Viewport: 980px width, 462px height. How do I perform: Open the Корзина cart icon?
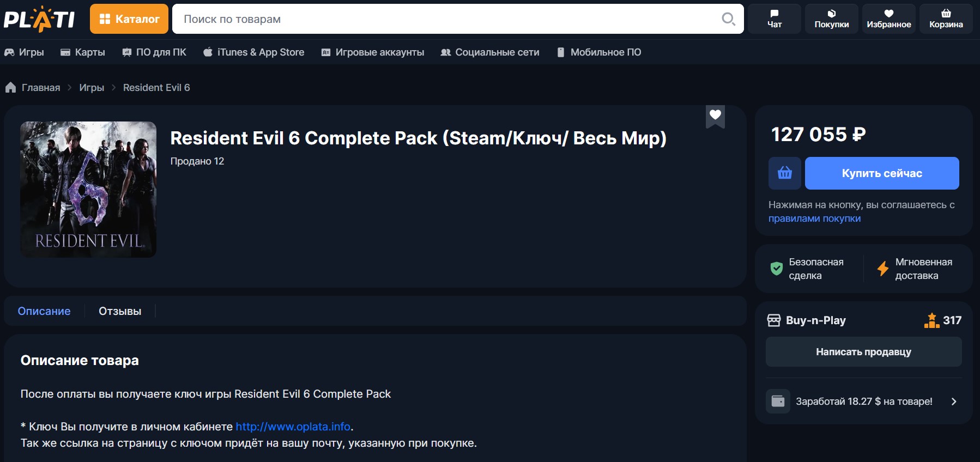946,19
